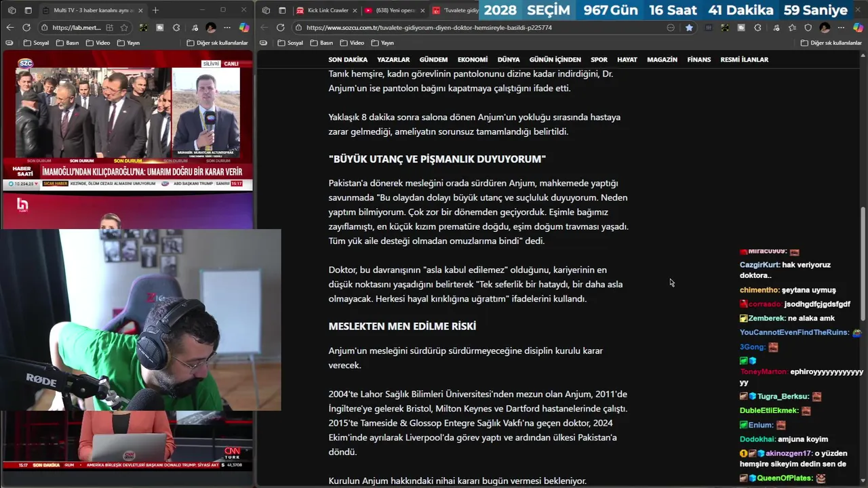Open Yayın bookmarks folder in Sözcü window
This screenshot has height=488, width=868.
click(382, 43)
